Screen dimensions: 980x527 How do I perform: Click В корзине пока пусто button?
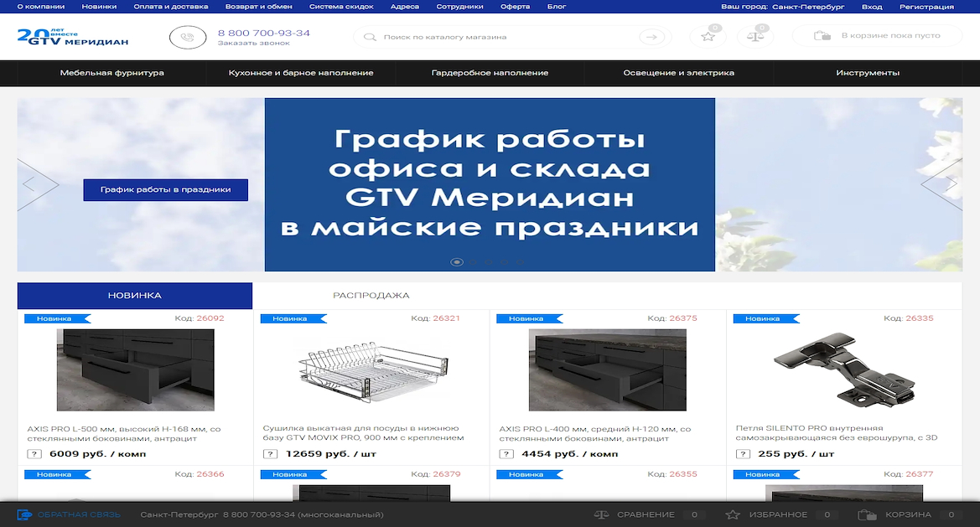click(x=878, y=35)
